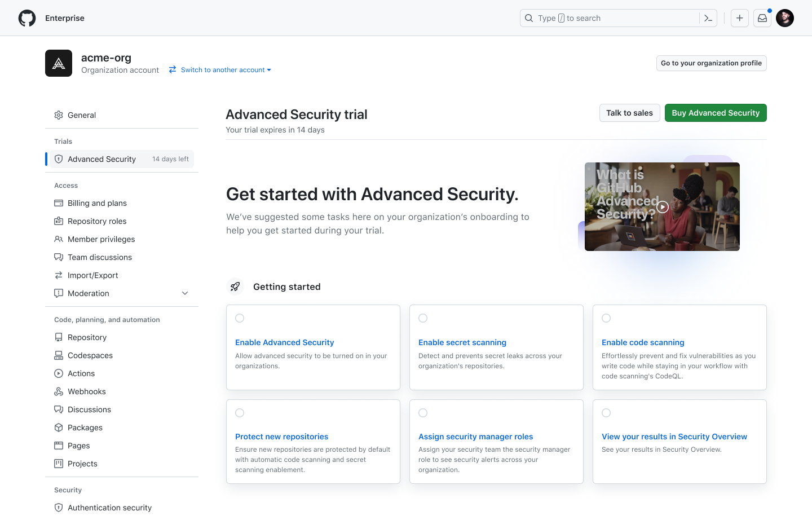Open the command palette terminal icon

coord(708,17)
